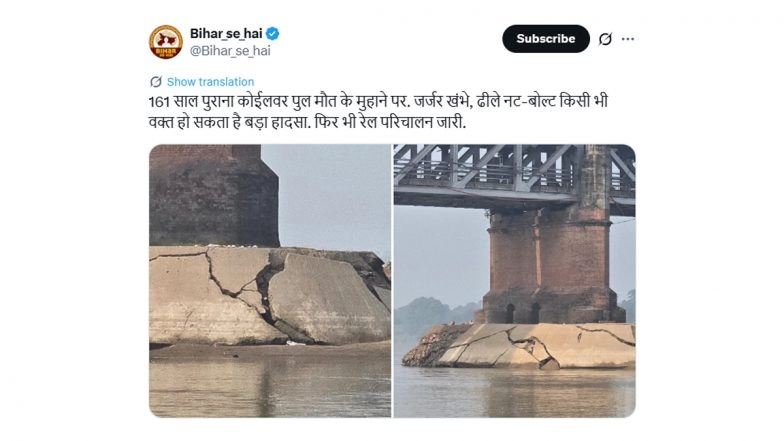
Task: Open the right photo of the bridge
Action: [x=514, y=280]
